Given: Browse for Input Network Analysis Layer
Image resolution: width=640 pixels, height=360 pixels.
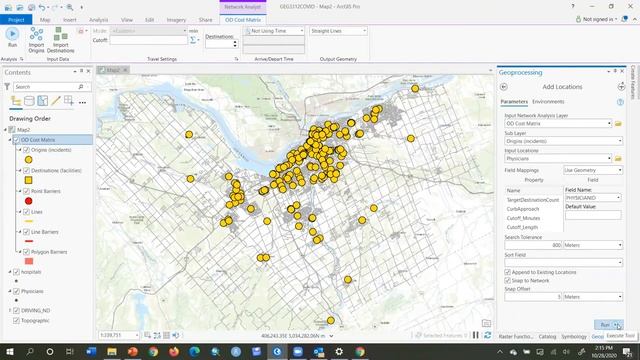Looking at the screenshot, I should [x=618, y=123].
